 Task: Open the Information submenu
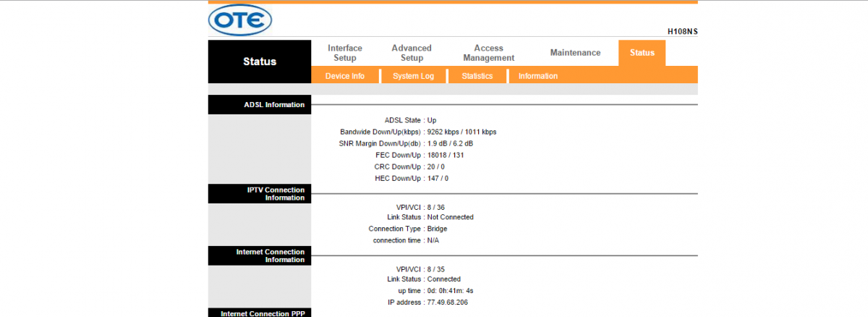click(x=538, y=76)
